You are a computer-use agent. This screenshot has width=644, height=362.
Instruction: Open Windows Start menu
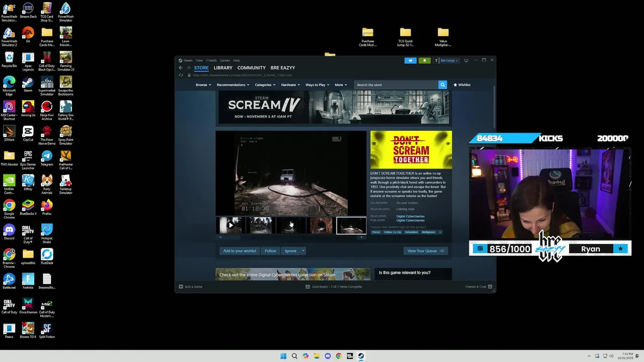click(x=283, y=356)
